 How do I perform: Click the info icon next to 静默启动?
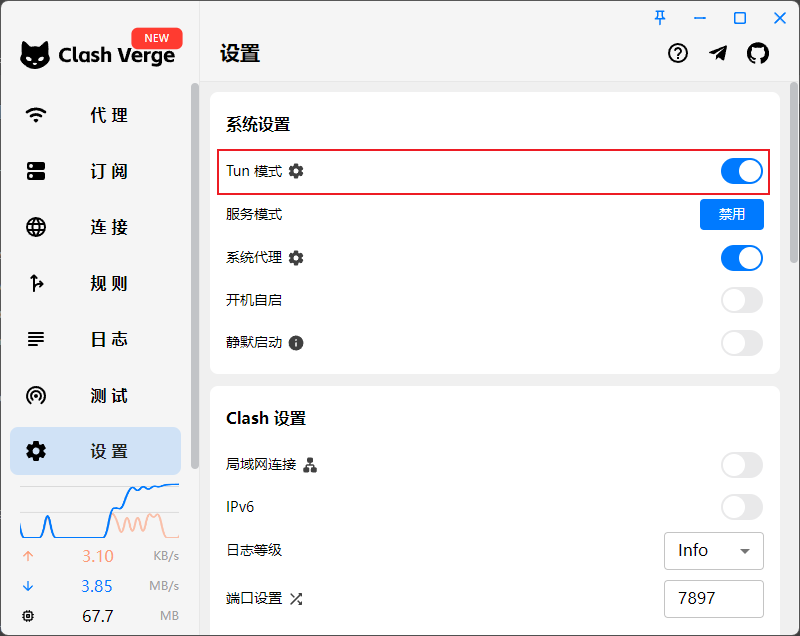coord(296,343)
